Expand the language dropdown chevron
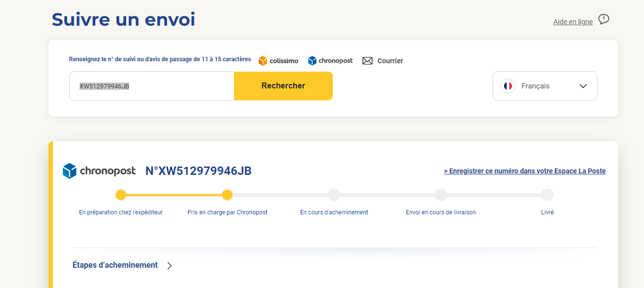 pos(583,86)
